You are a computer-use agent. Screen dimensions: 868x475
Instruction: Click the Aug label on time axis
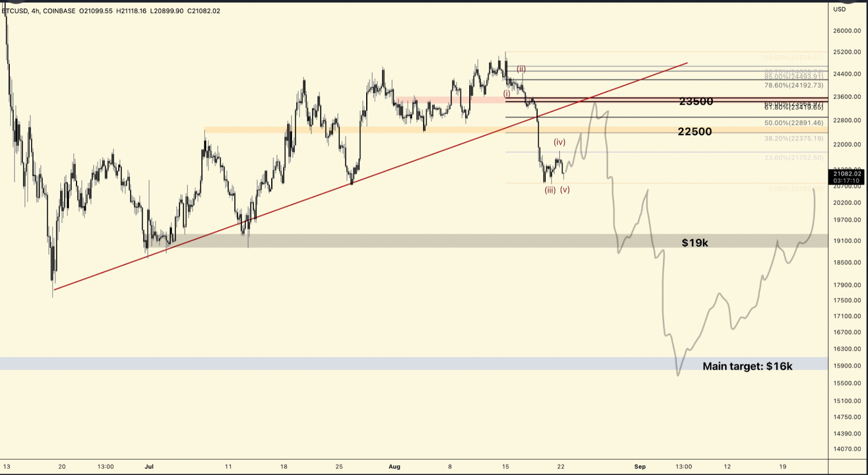(x=394, y=467)
